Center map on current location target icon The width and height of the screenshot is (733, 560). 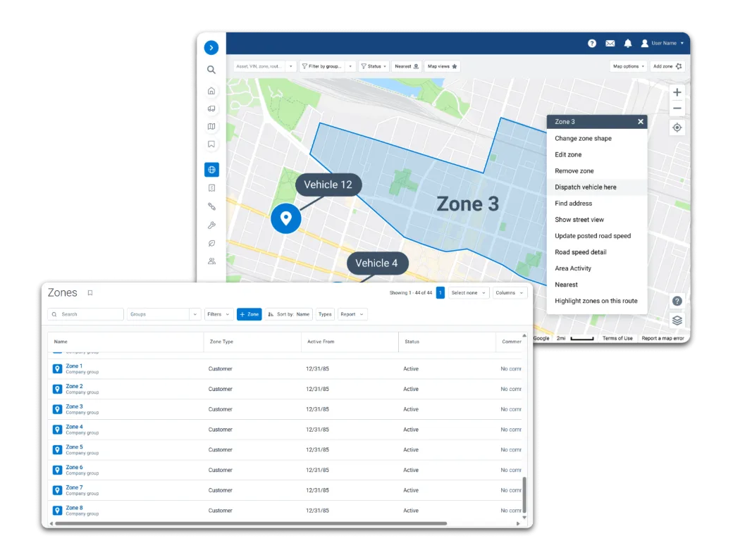click(677, 127)
